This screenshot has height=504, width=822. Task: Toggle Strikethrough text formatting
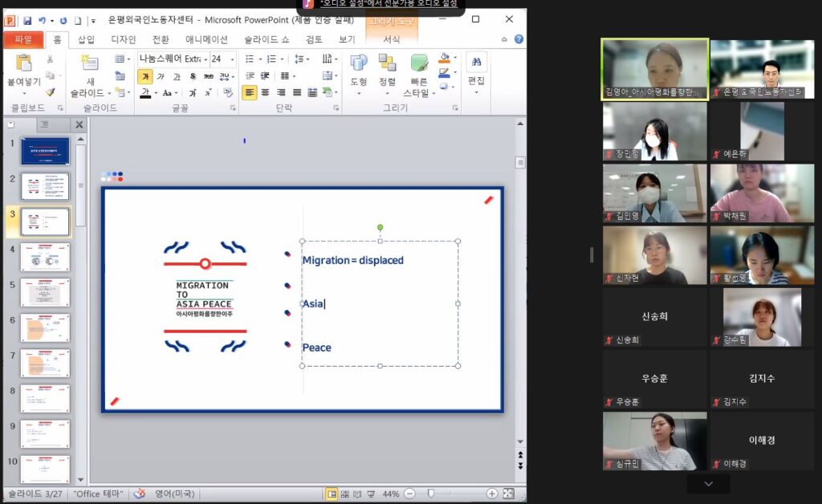pos(208,76)
